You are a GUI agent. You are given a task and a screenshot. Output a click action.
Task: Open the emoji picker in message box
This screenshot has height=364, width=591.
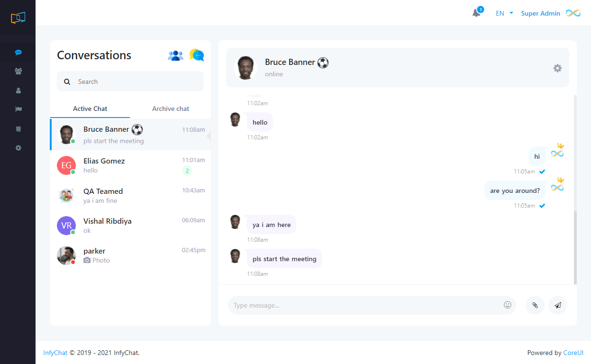pyautogui.click(x=508, y=305)
